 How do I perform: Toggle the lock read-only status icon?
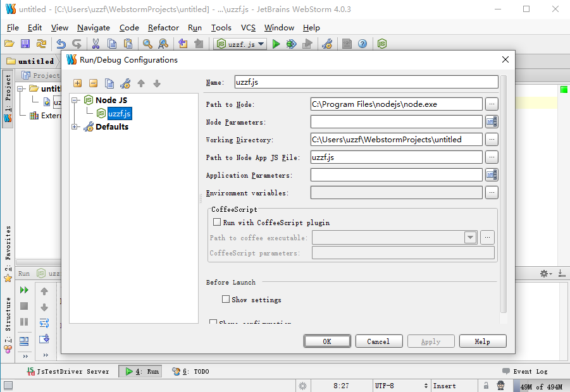pos(486,386)
